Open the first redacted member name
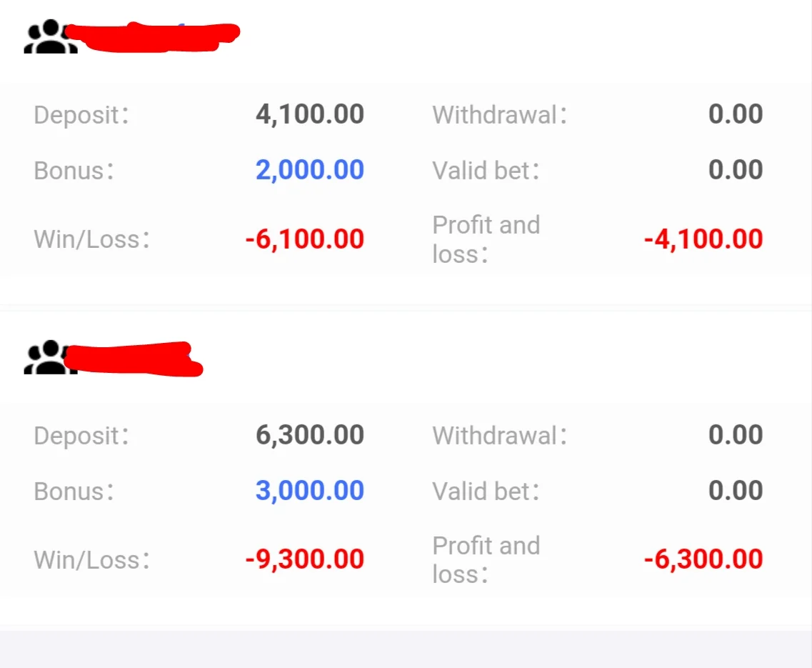812x668 pixels. click(152, 37)
